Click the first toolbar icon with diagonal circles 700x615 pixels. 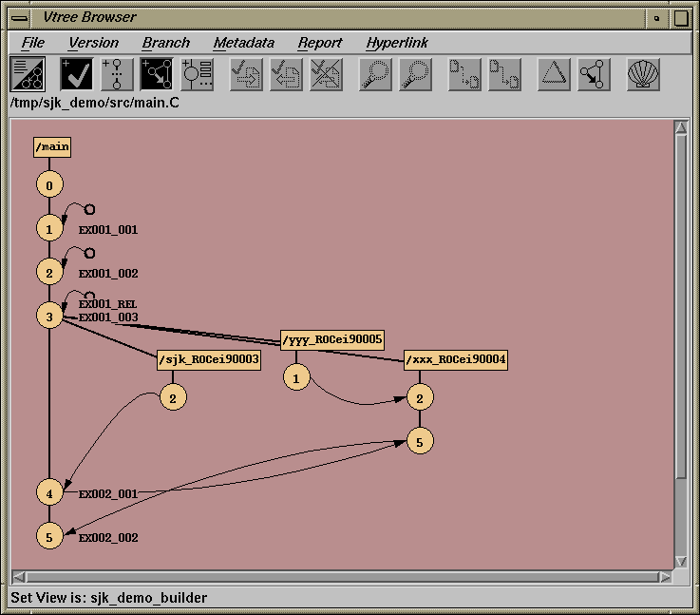click(x=28, y=74)
